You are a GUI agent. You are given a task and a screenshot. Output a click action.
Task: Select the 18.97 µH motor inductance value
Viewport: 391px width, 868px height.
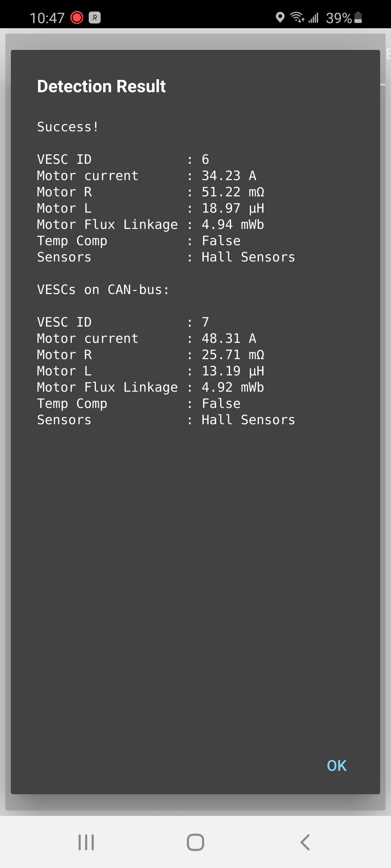[x=233, y=208]
